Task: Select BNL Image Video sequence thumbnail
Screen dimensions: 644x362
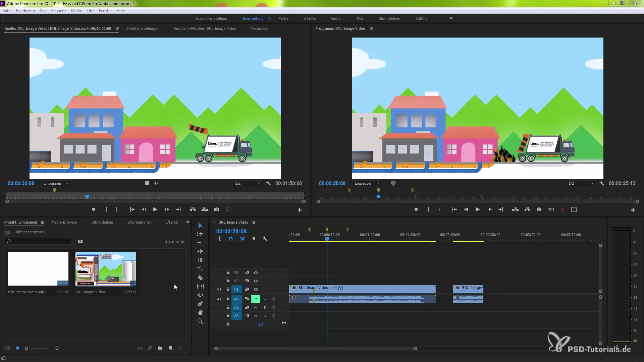Action: pyautogui.click(x=106, y=269)
